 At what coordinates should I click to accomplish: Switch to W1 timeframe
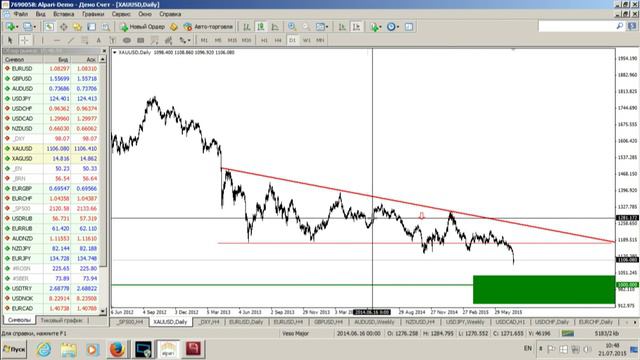307,40
